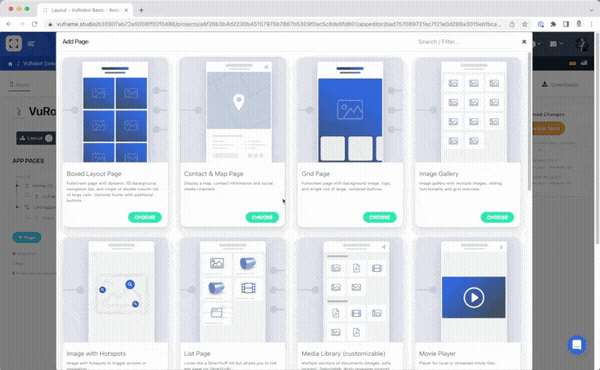Go to home breadcrumb icon
The image size is (600, 370).
tap(10, 64)
